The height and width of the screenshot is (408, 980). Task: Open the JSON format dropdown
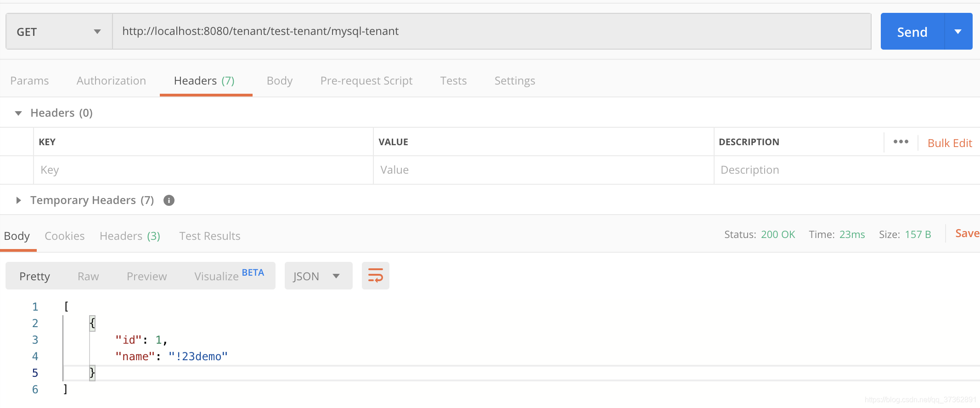pos(319,276)
